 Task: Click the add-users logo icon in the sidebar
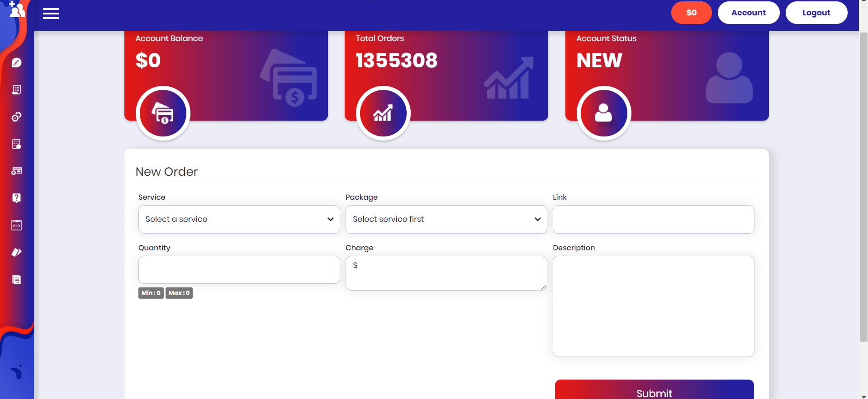(17, 9)
